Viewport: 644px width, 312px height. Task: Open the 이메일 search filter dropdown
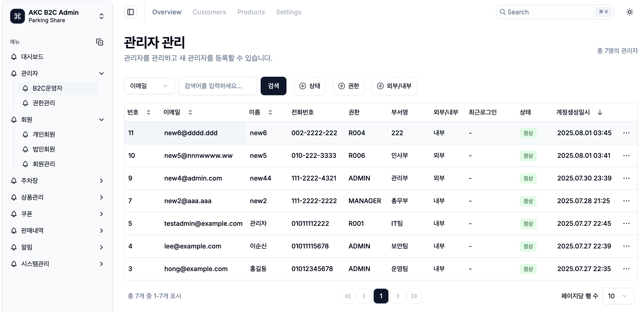pos(149,86)
